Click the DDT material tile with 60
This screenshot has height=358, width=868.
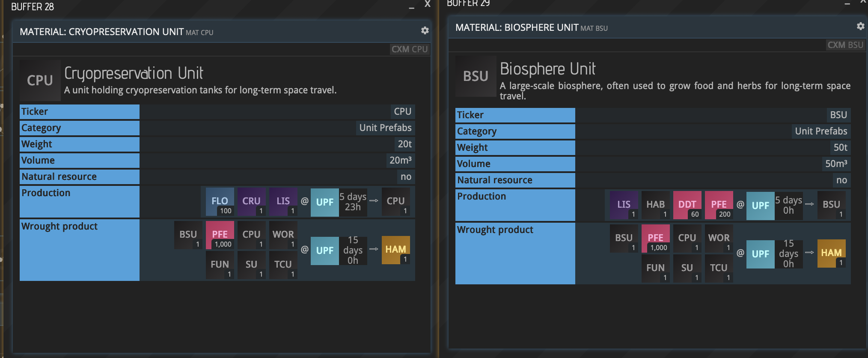pyautogui.click(x=687, y=205)
